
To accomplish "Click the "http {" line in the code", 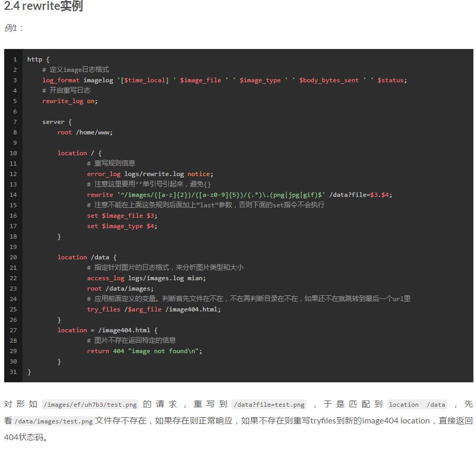I will pos(38,59).
